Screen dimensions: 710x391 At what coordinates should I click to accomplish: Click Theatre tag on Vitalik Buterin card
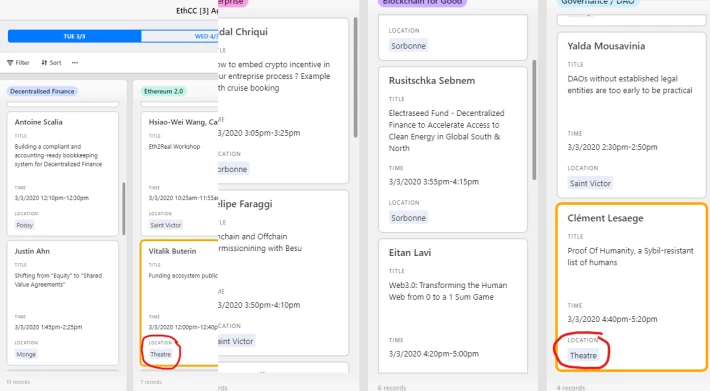point(161,354)
